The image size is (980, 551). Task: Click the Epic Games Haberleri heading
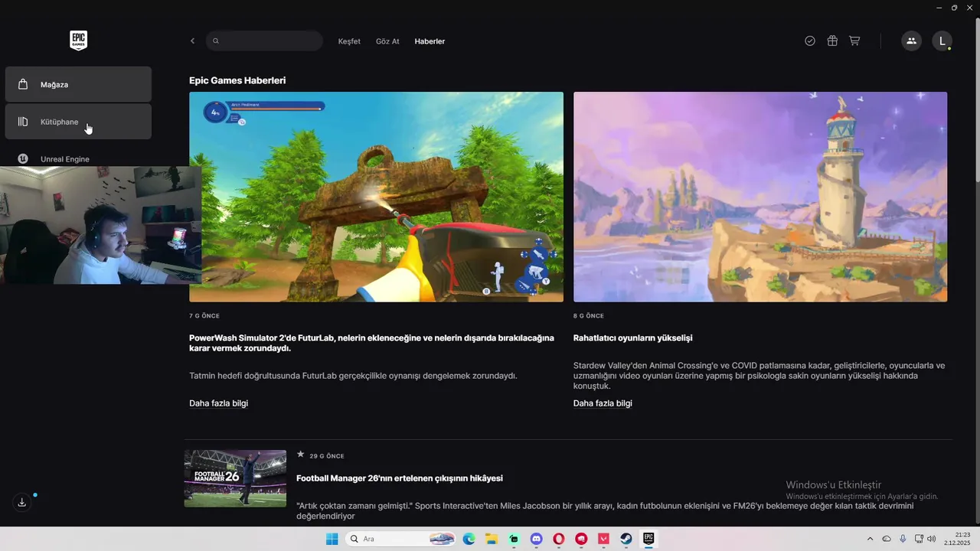pyautogui.click(x=237, y=80)
